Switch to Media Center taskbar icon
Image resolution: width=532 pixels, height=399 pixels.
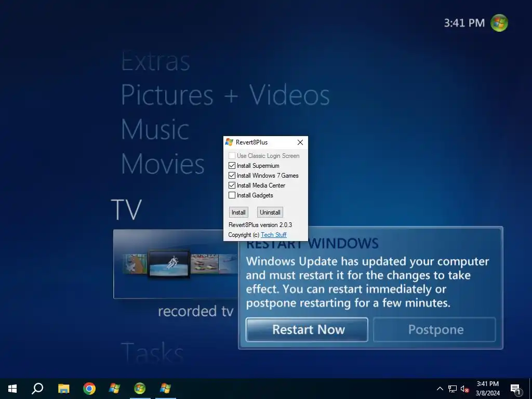click(x=140, y=389)
